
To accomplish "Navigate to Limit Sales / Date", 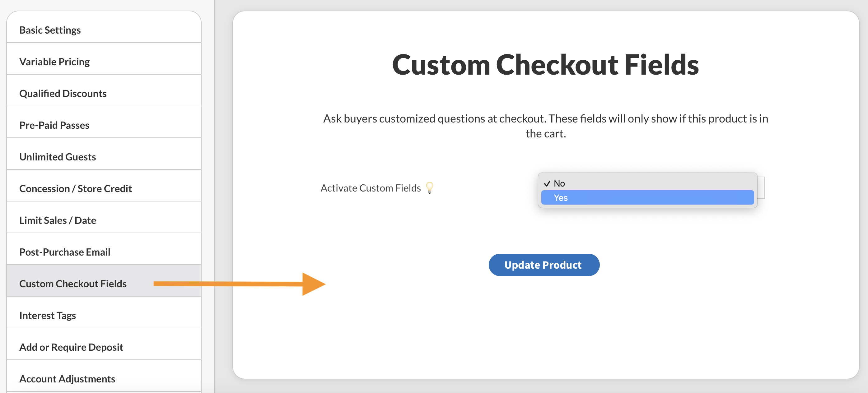I will (58, 220).
